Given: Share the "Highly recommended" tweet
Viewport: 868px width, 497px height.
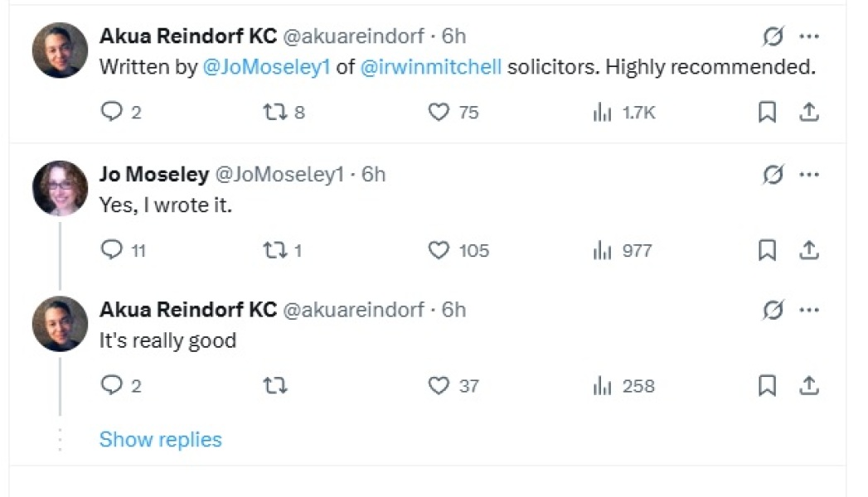Looking at the screenshot, I should click(x=810, y=113).
